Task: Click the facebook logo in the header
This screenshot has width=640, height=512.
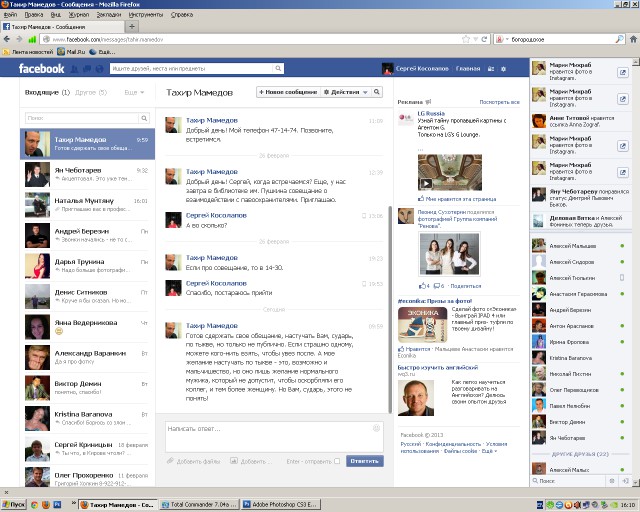Action: [42, 69]
